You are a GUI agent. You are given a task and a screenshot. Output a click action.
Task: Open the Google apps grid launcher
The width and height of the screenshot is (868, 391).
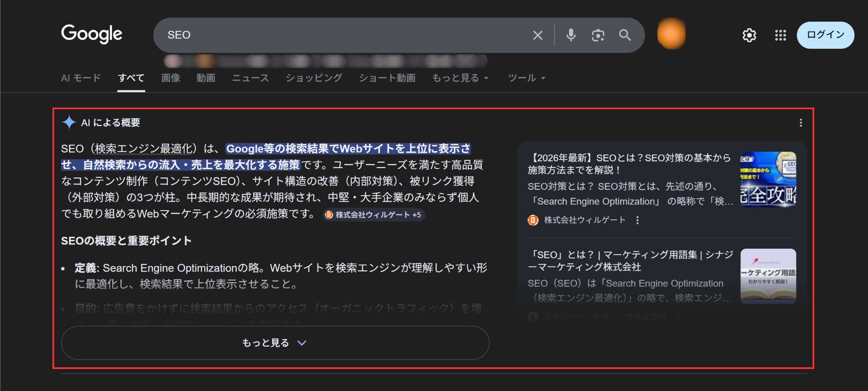pos(779,35)
